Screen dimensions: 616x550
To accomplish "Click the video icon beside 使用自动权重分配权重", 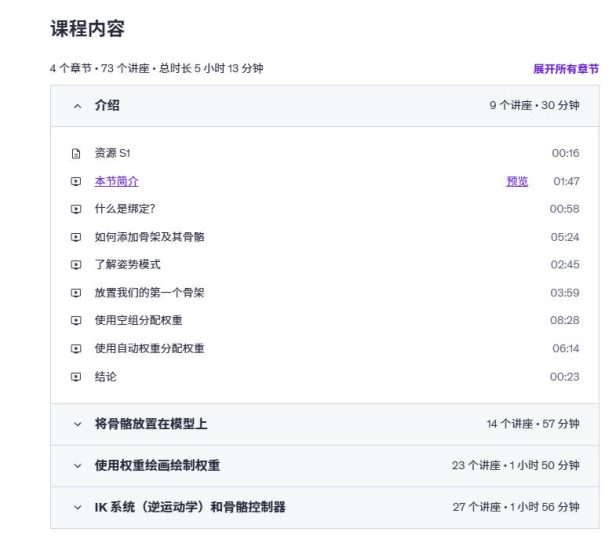I will [x=76, y=349].
